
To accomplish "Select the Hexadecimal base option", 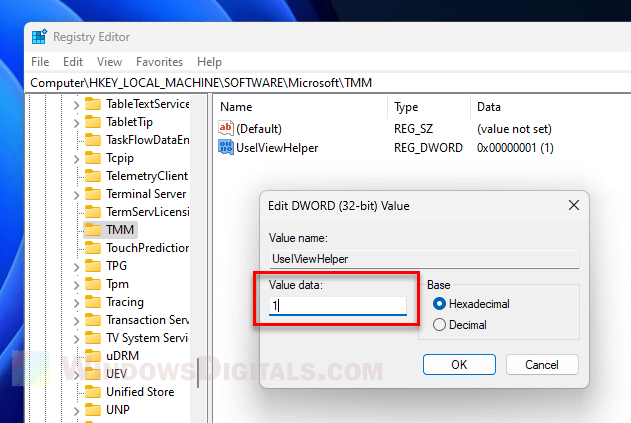I will click(439, 304).
